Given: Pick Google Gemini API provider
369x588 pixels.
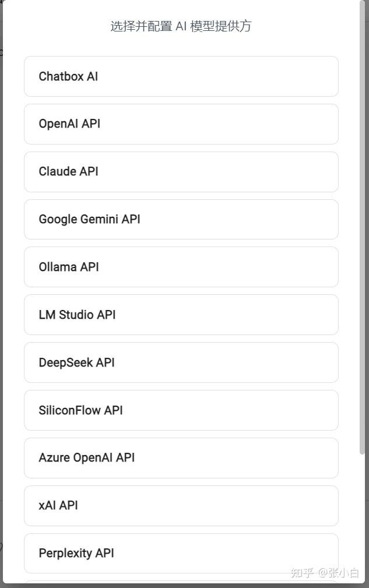Looking at the screenshot, I should tap(181, 219).
